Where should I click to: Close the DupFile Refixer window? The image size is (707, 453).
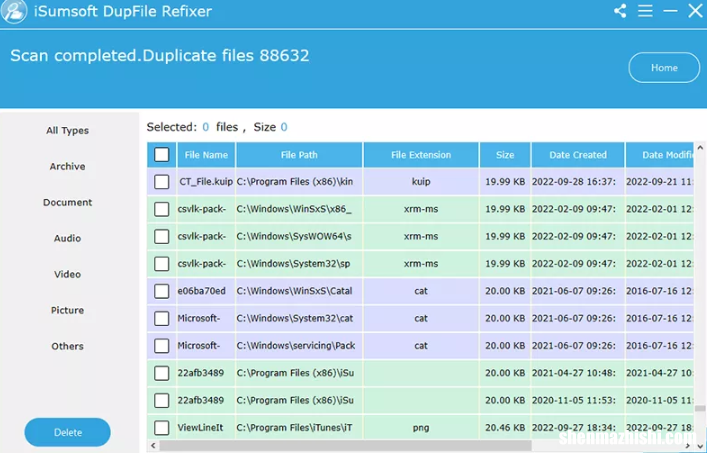pos(695,11)
